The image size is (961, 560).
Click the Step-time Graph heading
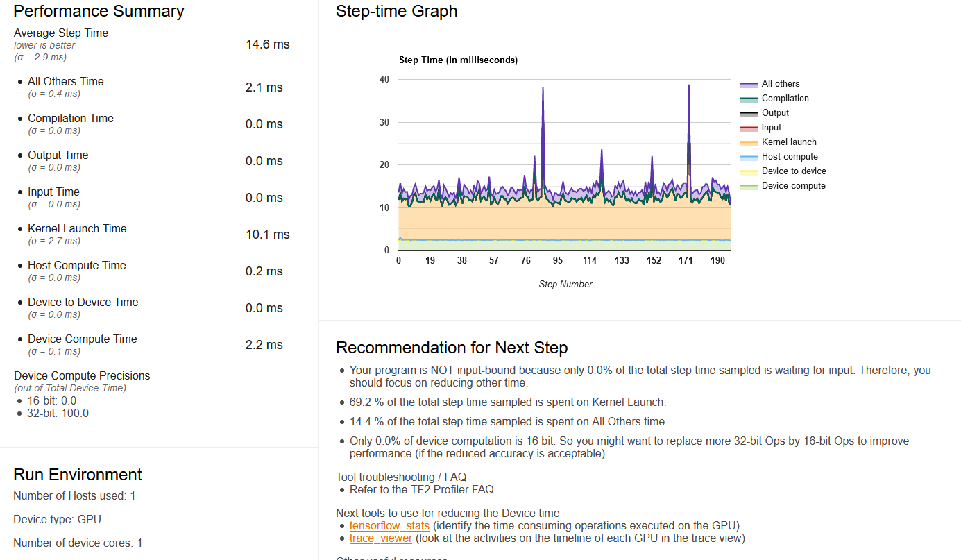[397, 11]
